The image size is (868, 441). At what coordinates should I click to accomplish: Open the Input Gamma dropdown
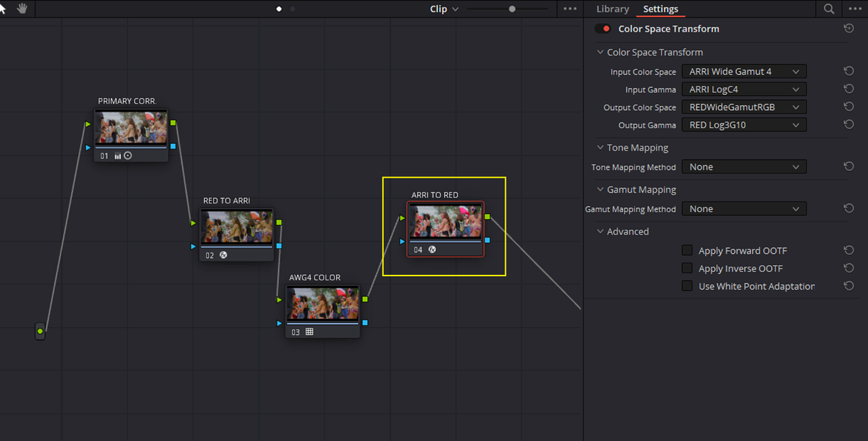tap(744, 89)
